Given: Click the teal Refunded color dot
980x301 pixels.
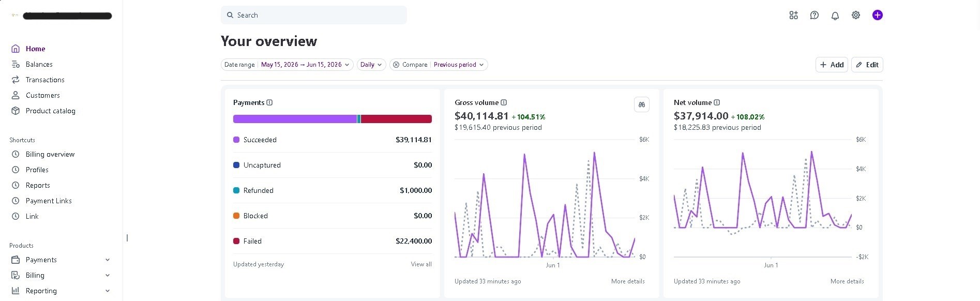Looking at the screenshot, I should (x=236, y=190).
